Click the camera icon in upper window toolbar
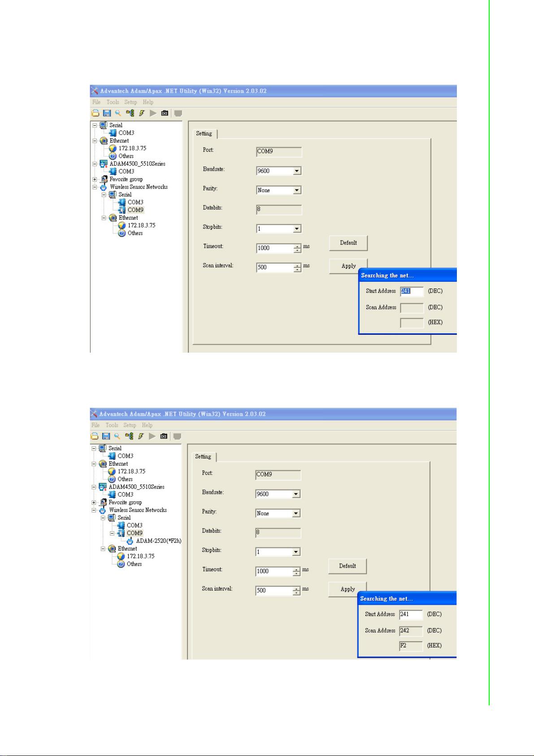Image resolution: width=534 pixels, height=756 pixels. 165,113
